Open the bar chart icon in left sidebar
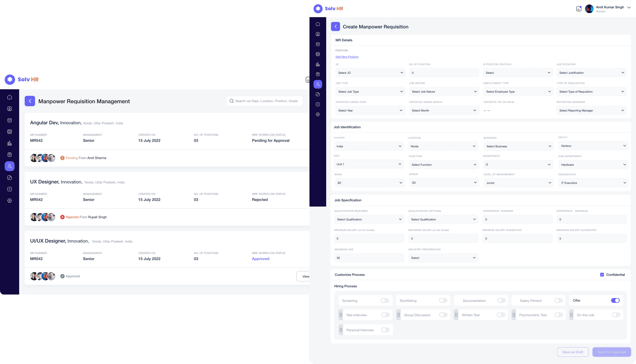This screenshot has width=636, height=364. click(x=10, y=143)
